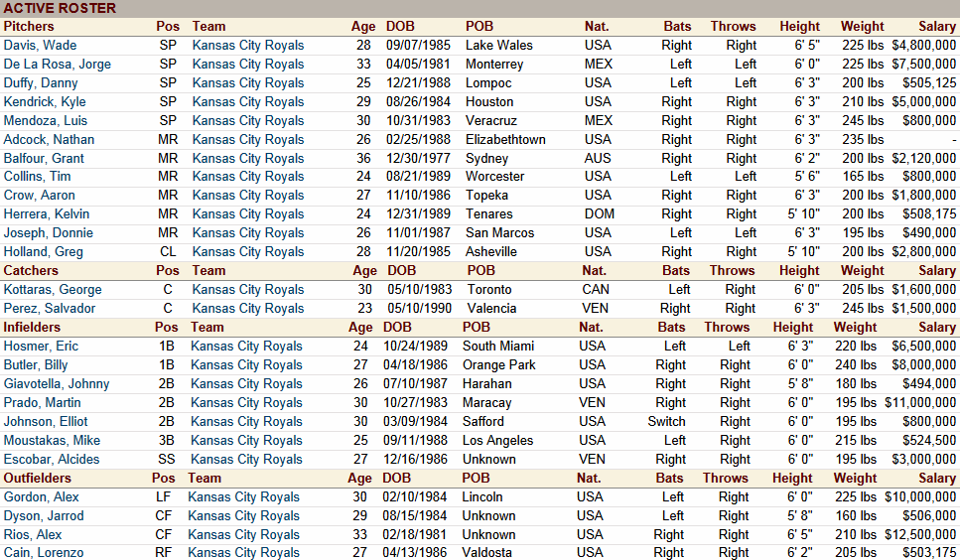Click Infielders section Nat. header
This screenshot has width=960, height=560.
[x=591, y=328]
